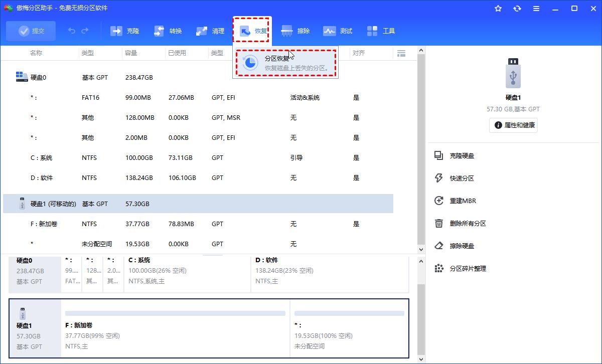Open the hamburger menu in the title bar
Screen dimensions: 602x364
tap(536, 8)
